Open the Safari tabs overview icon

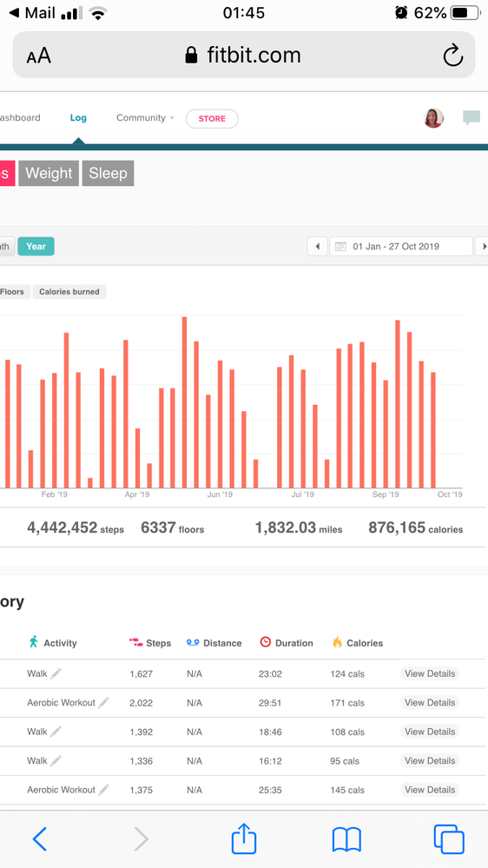coord(449,838)
